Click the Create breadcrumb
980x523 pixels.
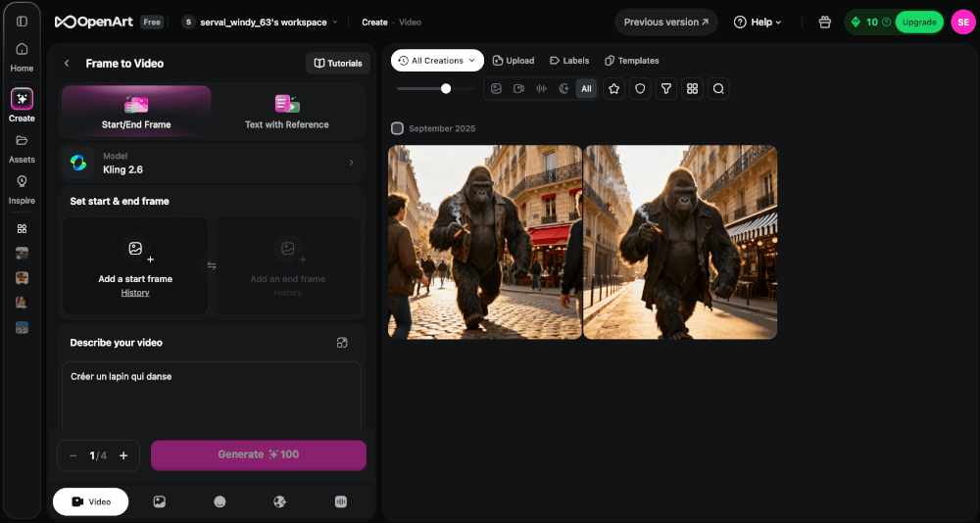[x=375, y=22]
